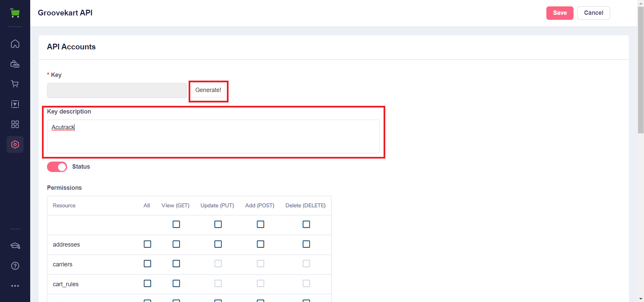Click the Cancel button
Image resolution: width=644 pixels, height=302 pixels.
pos(593,13)
